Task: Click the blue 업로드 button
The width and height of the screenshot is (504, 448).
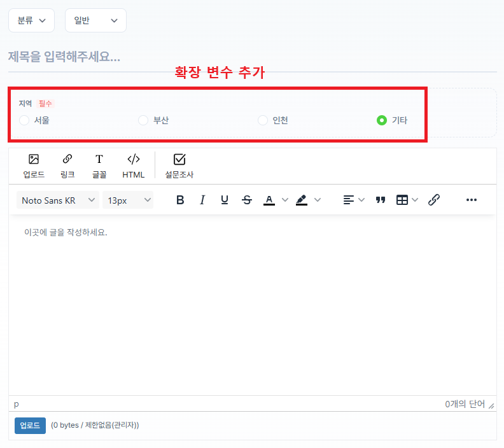Action: point(30,425)
